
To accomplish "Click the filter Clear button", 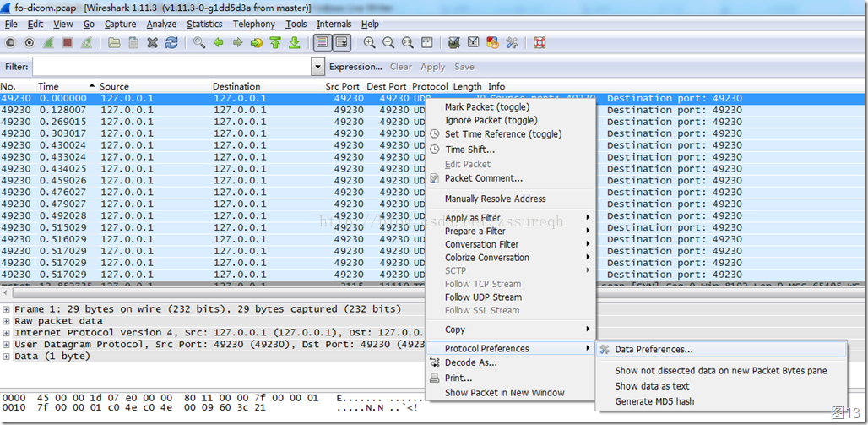I will click(x=401, y=67).
